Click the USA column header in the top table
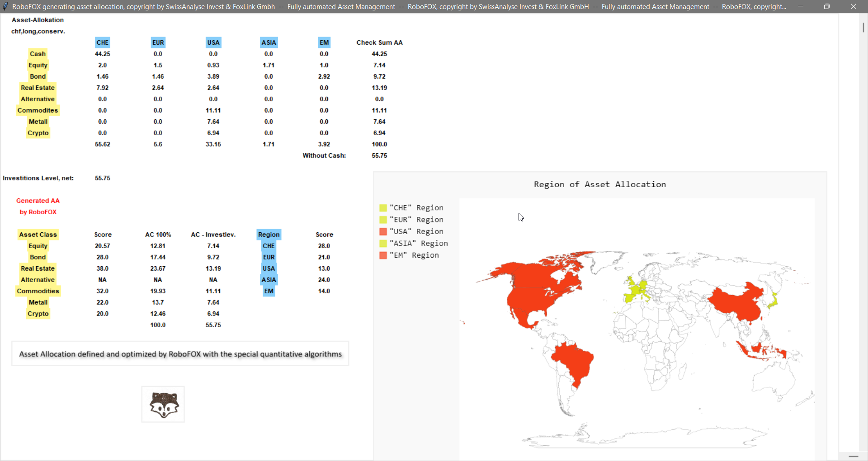Viewport: 868px width, 461px height. (x=213, y=42)
